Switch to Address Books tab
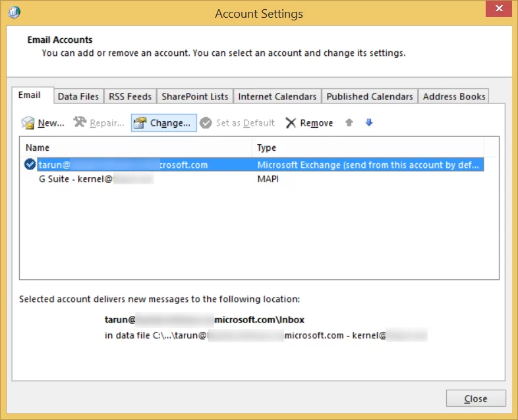The height and width of the screenshot is (420, 518). (454, 96)
